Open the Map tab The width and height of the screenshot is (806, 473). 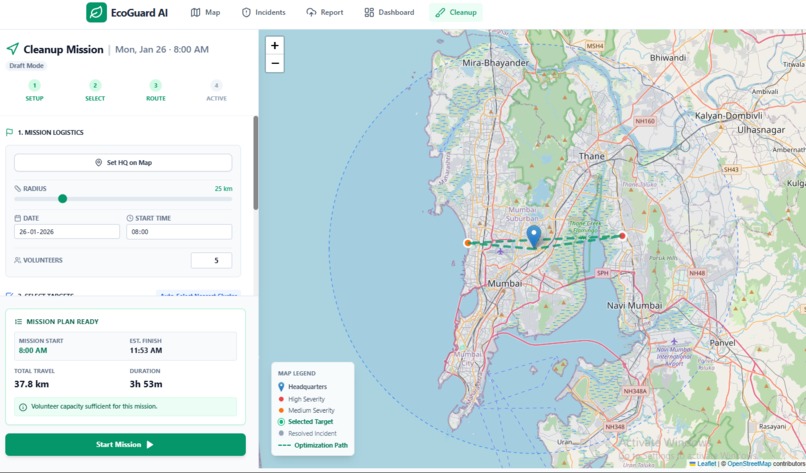point(206,12)
